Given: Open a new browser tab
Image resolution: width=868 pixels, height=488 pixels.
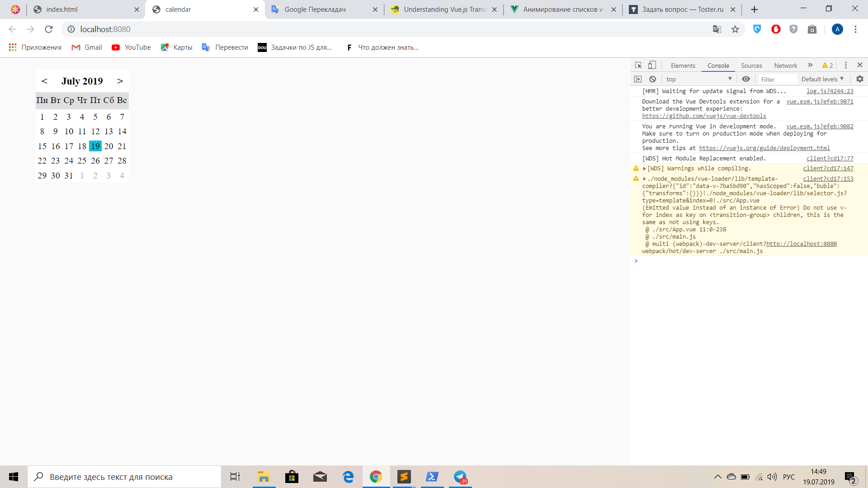Looking at the screenshot, I should [x=754, y=9].
